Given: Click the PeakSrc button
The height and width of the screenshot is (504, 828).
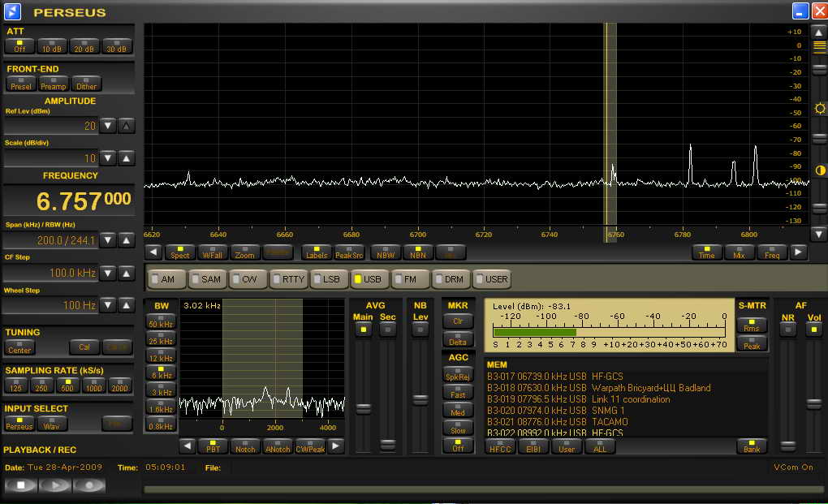Looking at the screenshot, I should click(x=349, y=252).
